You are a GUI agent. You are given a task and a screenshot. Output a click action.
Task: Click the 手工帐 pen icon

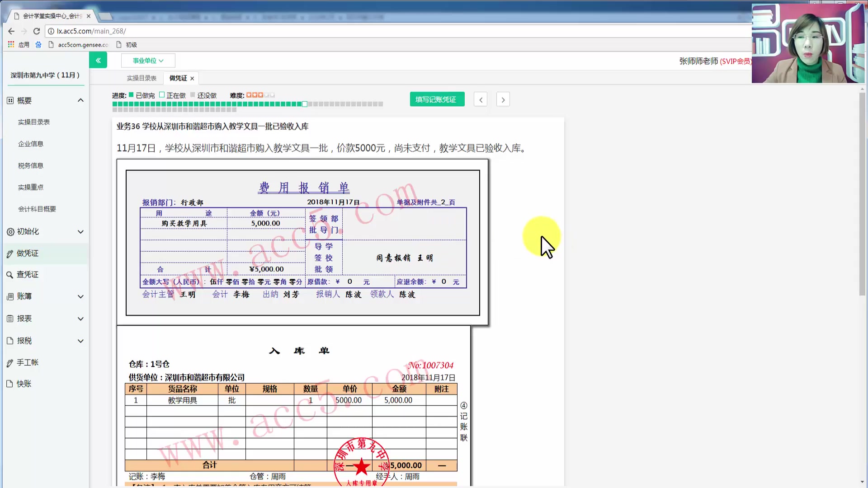10,363
